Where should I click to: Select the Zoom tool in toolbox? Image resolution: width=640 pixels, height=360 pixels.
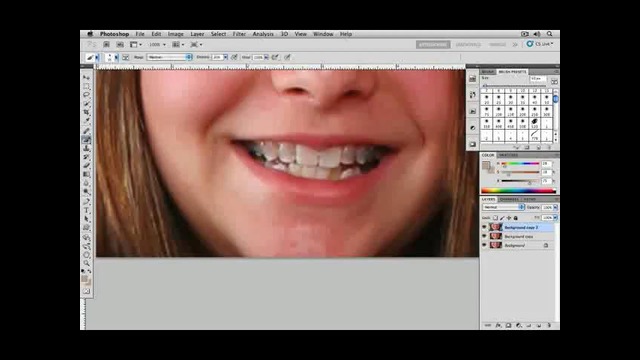(x=87, y=263)
